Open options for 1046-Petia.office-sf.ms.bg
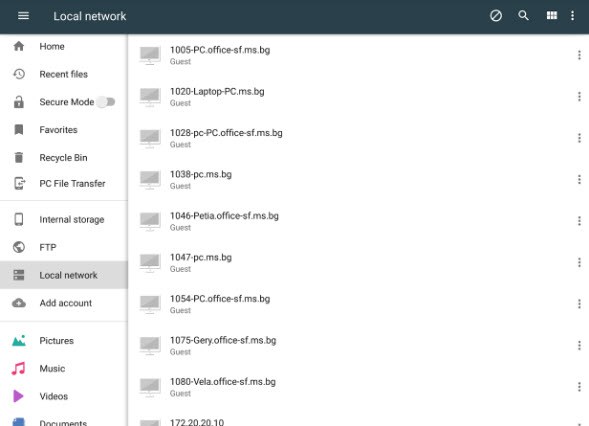This screenshot has width=589, height=426. pos(579,221)
